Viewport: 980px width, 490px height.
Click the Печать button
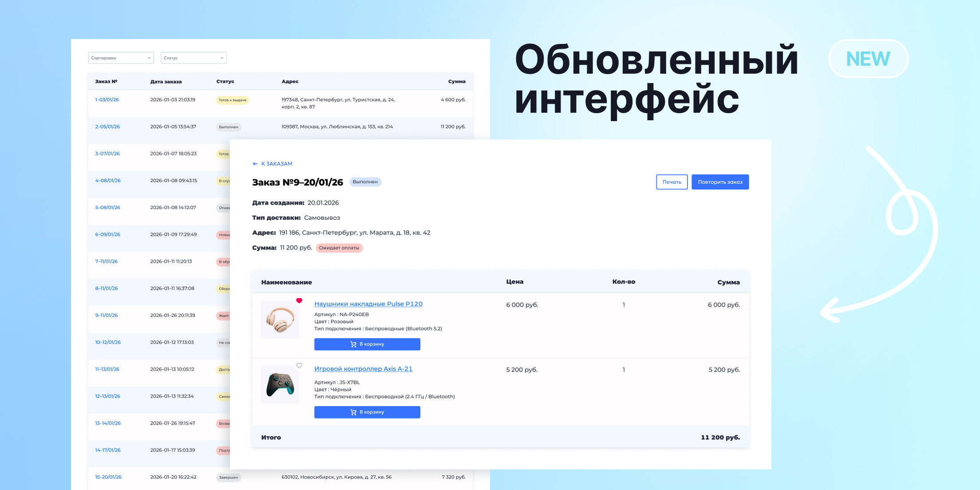pyautogui.click(x=672, y=182)
